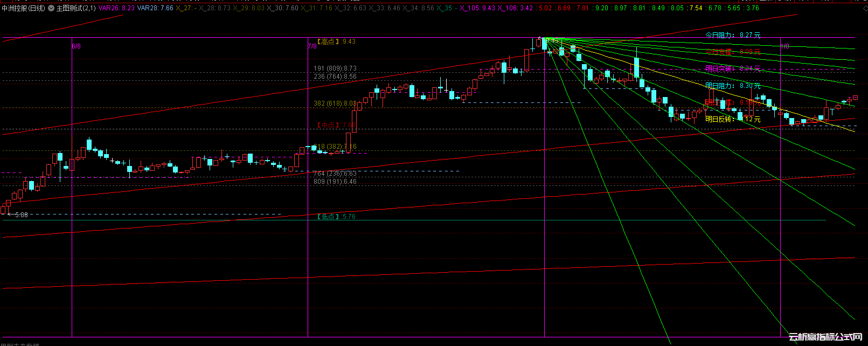The image size is (868, 346).
Task: Click the 【高点】:9.43 high point label
Action: 336,41
